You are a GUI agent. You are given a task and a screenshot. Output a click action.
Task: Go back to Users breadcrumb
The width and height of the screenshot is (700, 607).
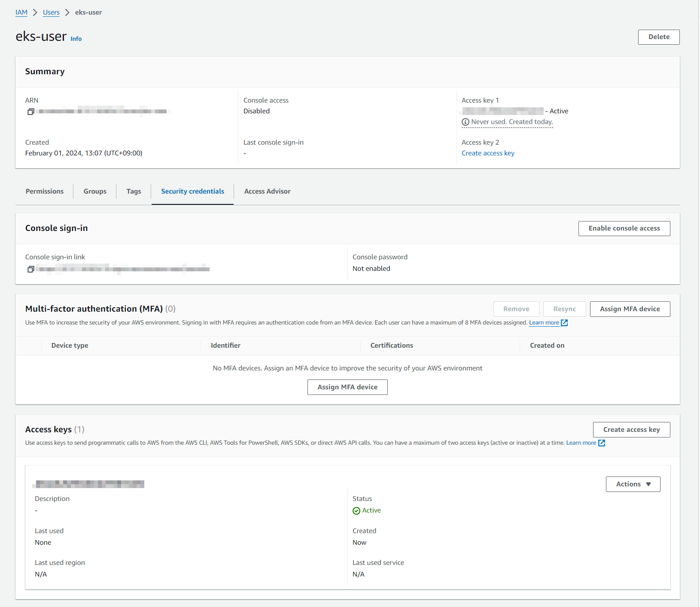51,12
